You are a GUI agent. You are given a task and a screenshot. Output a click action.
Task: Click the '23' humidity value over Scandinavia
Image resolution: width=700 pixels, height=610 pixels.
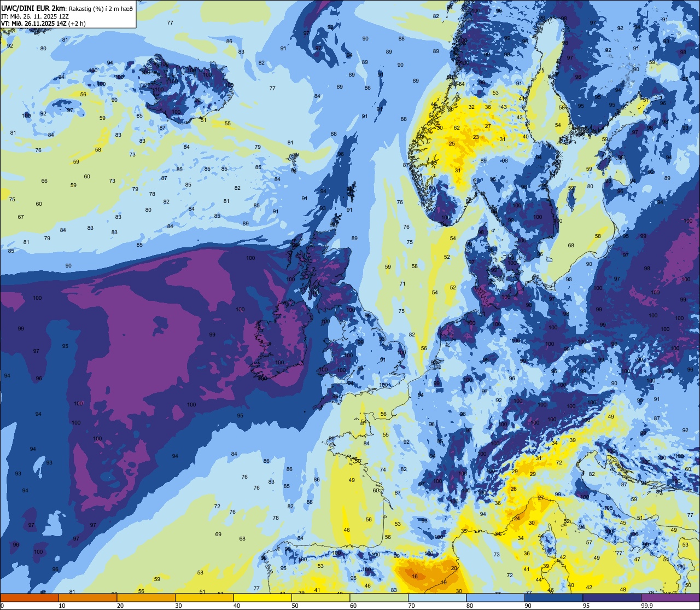(476, 137)
